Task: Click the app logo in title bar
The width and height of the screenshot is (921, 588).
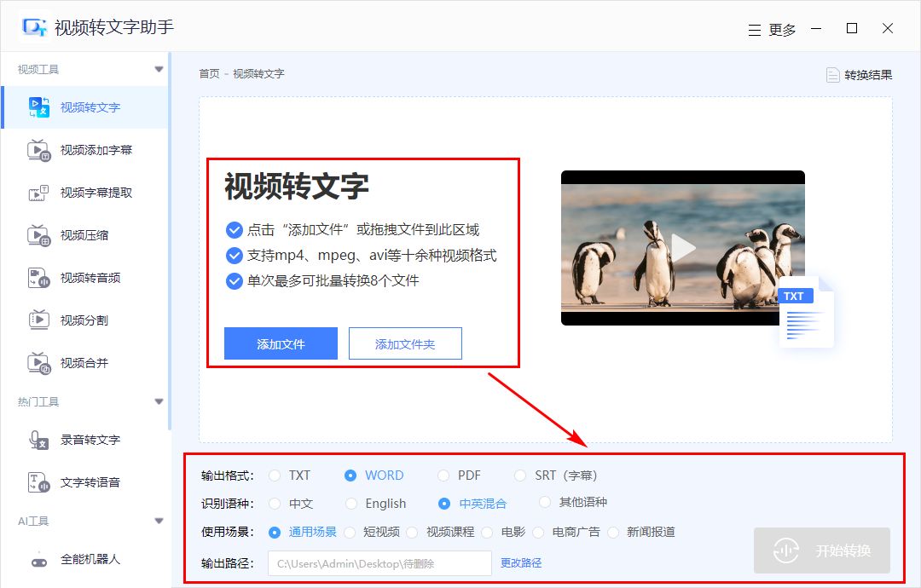Action: tap(33, 27)
